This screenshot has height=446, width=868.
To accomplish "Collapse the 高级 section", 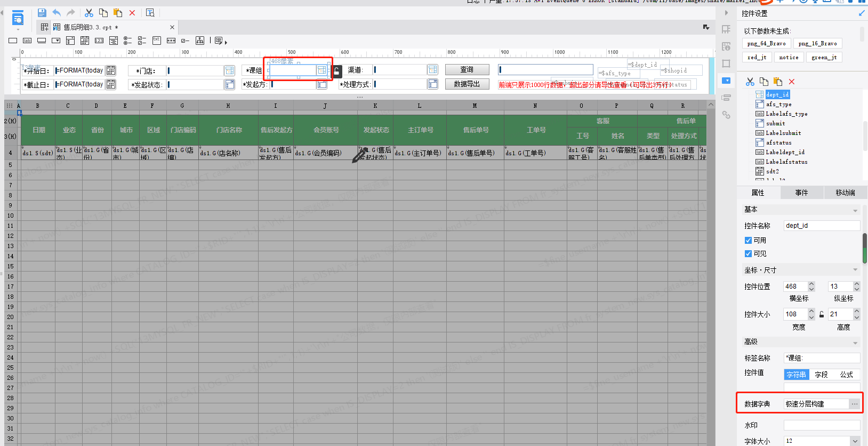I will tap(855, 343).
